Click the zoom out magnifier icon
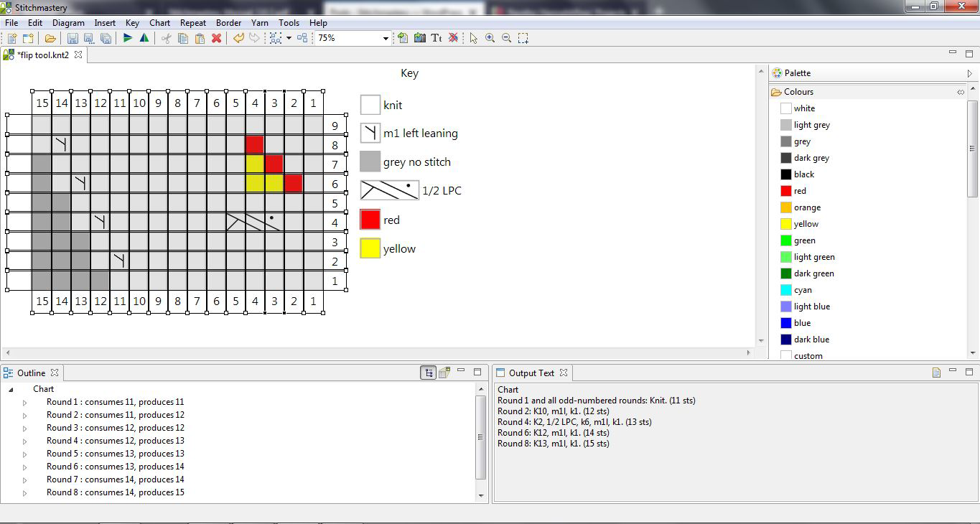The width and height of the screenshot is (980, 524). [x=506, y=38]
